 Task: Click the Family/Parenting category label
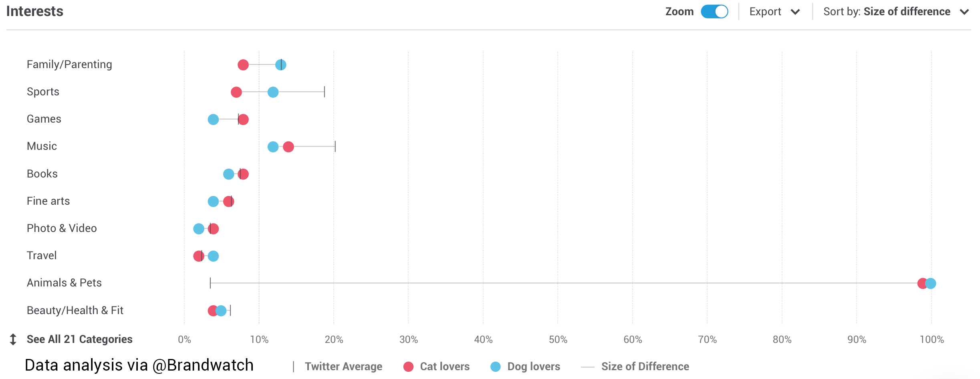pyautogui.click(x=69, y=65)
